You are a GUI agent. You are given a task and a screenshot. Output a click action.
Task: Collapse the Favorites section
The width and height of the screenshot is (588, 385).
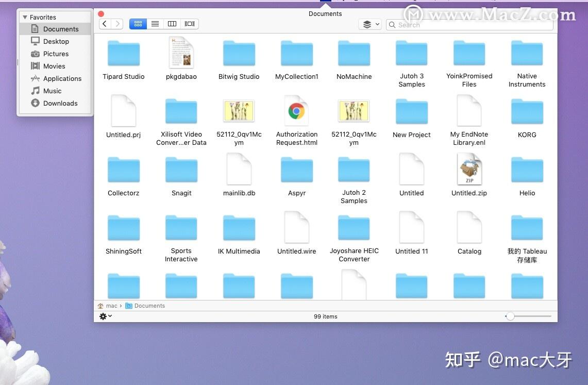pyautogui.click(x=25, y=17)
